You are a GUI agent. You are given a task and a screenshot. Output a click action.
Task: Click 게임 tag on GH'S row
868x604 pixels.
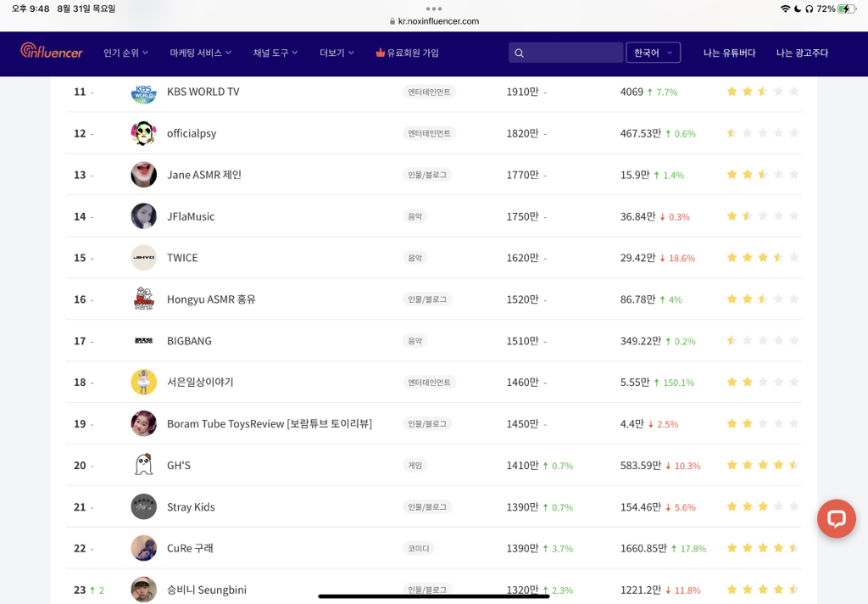click(x=415, y=466)
